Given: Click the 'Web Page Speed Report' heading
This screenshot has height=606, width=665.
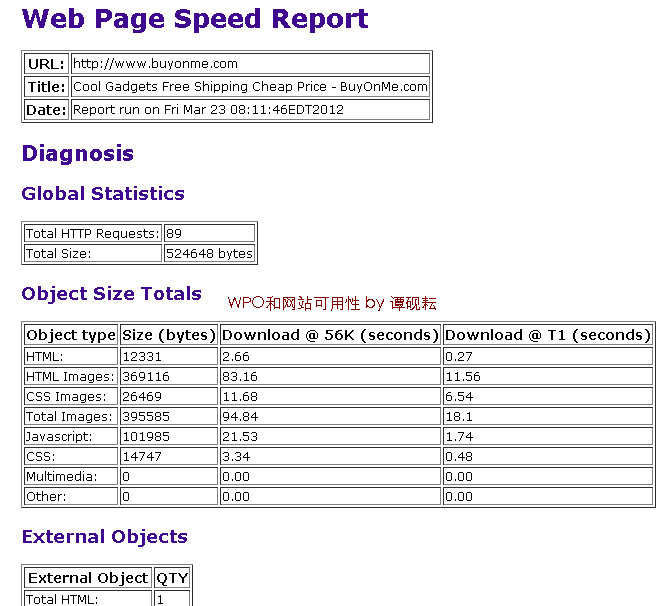Looking at the screenshot, I should pyautogui.click(x=195, y=19).
